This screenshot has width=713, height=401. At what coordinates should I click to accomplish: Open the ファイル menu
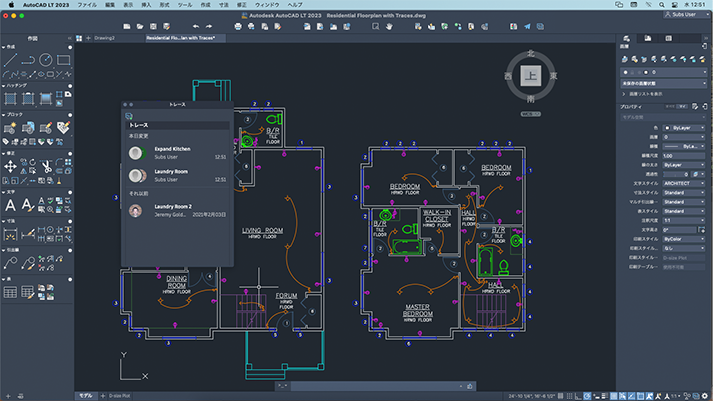(x=86, y=5)
